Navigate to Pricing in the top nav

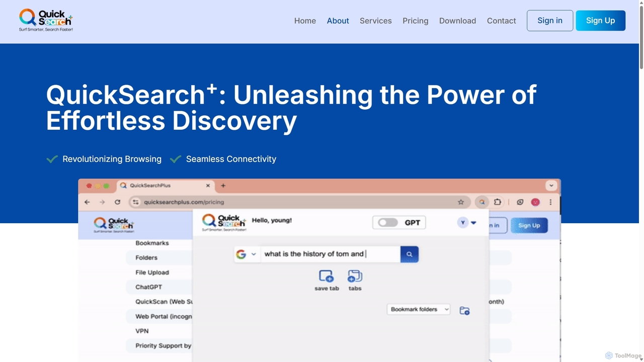(415, 21)
